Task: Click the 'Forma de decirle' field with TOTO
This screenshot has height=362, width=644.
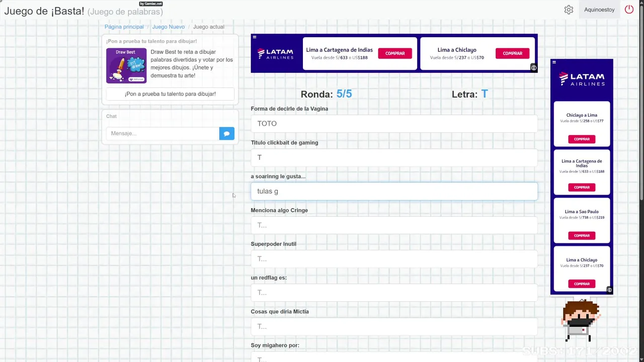Action: tap(394, 124)
